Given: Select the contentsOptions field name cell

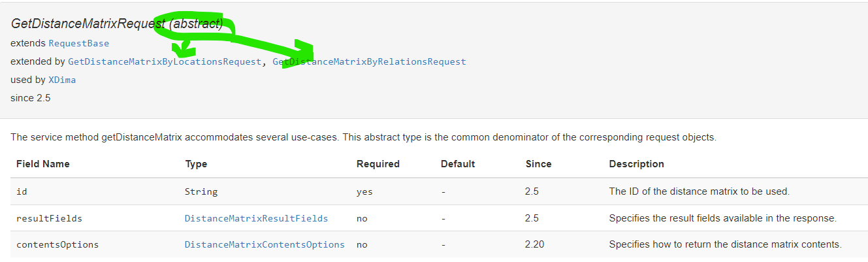Looking at the screenshot, I should point(57,244).
